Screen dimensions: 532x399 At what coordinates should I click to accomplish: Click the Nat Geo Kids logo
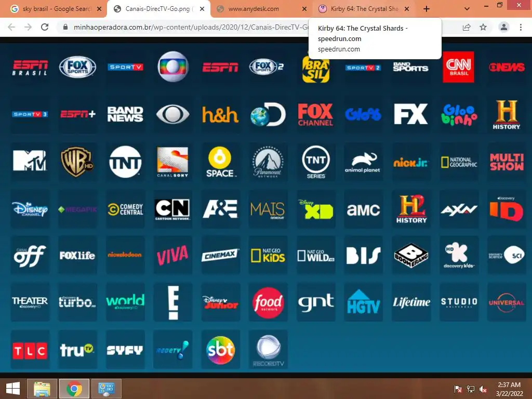pyautogui.click(x=268, y=256)
